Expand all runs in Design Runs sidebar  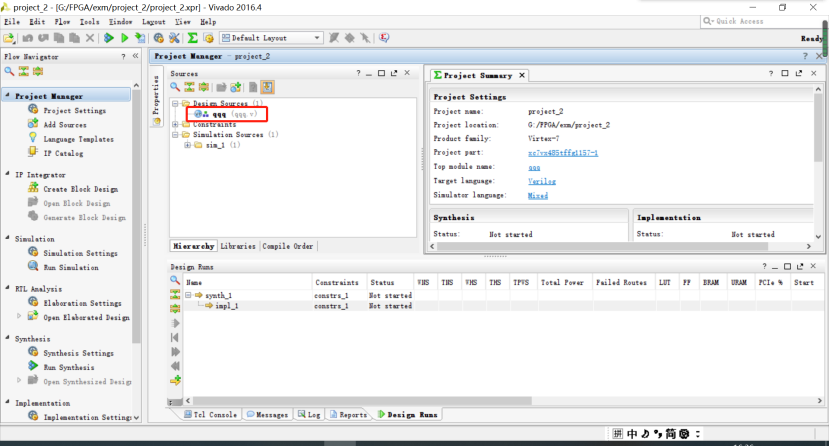[175, 308]
